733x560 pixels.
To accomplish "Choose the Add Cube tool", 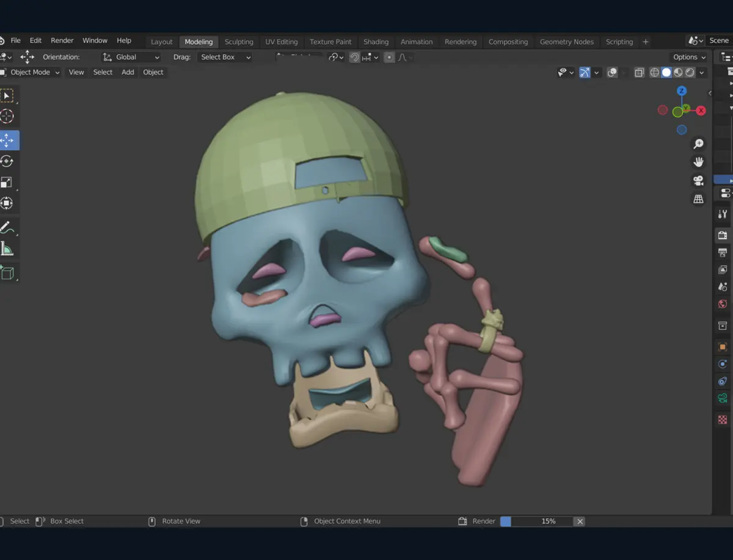I will 7,273.
